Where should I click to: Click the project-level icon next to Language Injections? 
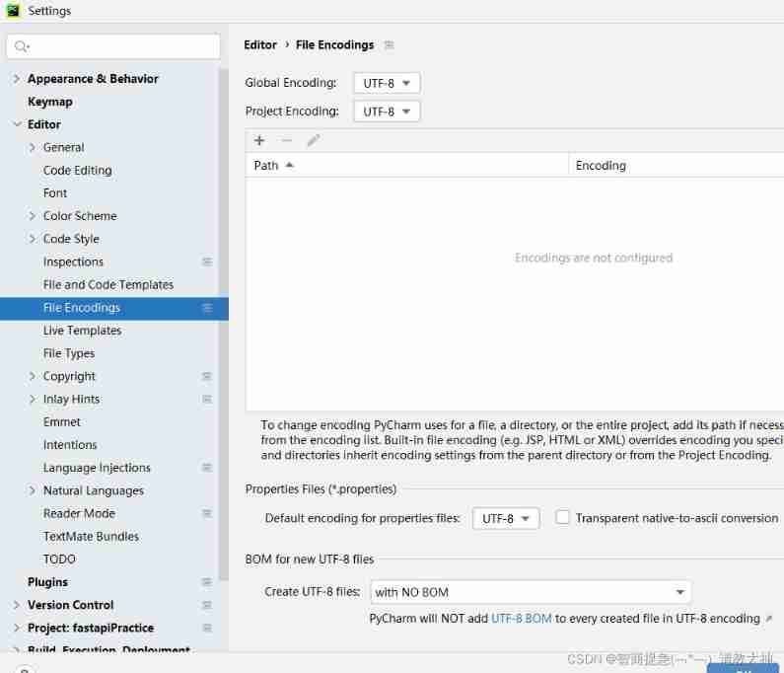click(x=207, y=468)
